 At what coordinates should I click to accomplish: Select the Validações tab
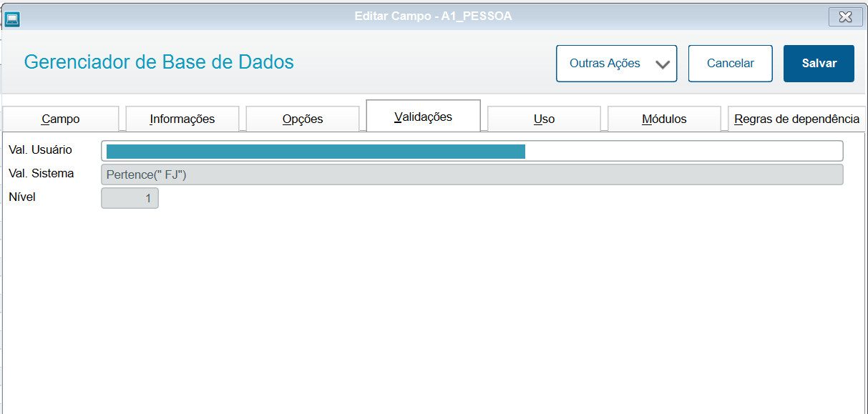(x=423, y=117)
